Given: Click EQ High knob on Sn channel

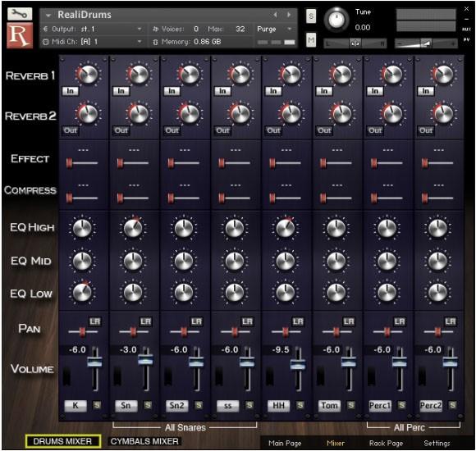Looking at the screenshot, I should (133, 228).
